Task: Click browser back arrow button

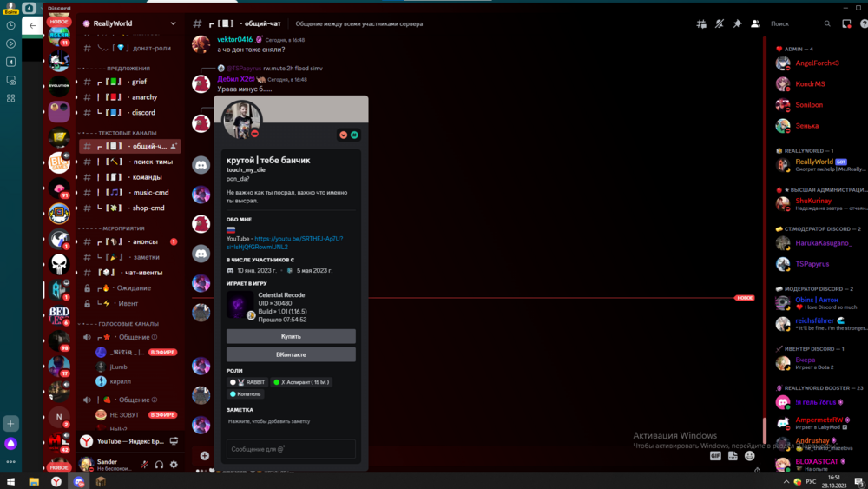Action: click(x=32, y=25)
